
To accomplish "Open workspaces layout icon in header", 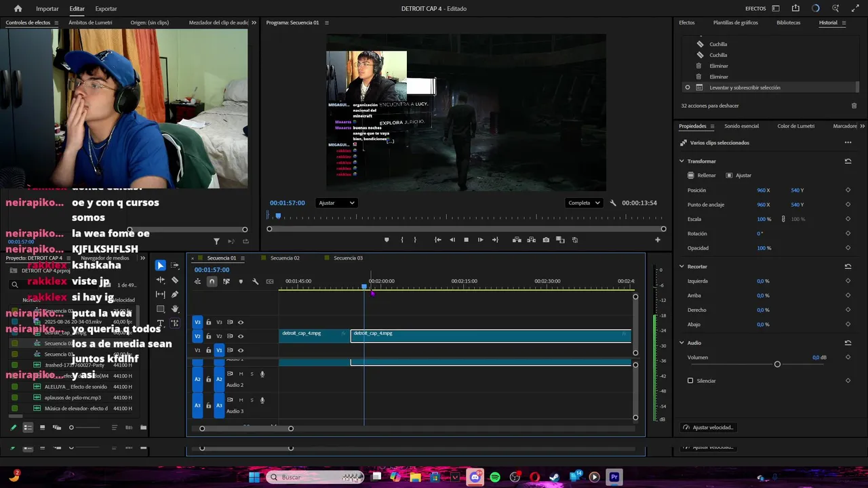I will (x=776, y=8).
